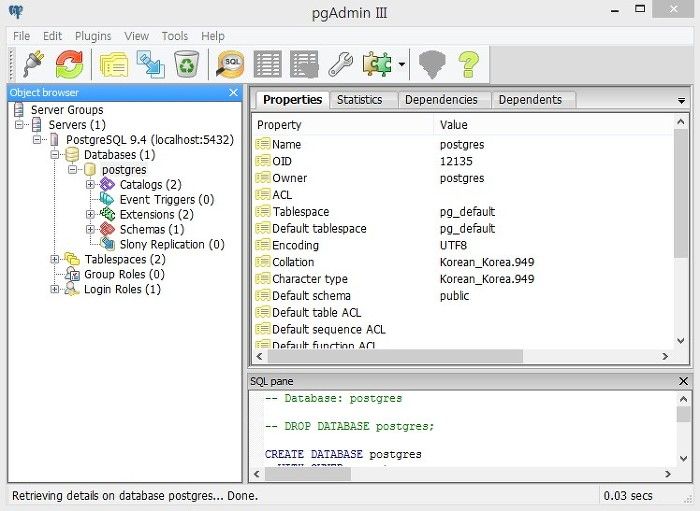Viewport: 700px width, 511px height.
Task: Click the SQL pane down scroll arrow
Action: tap(683, 458)
